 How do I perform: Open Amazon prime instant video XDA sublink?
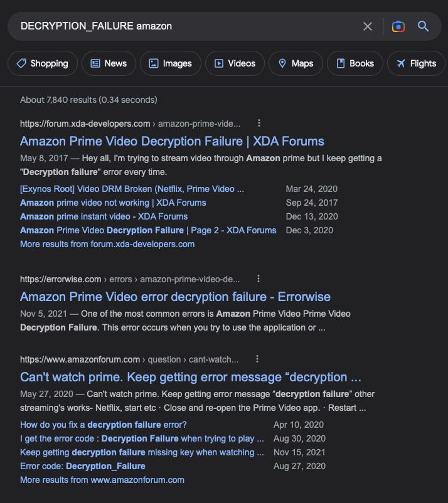pyautogui.click(x=104, y=216)
